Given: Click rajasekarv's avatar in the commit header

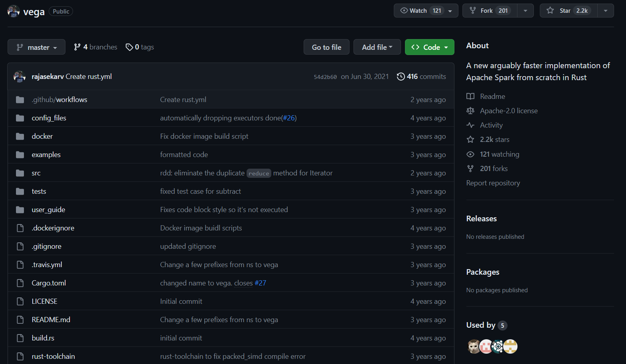Looking at the screenshot, I should pyautogui.click(x=20, y=77).
